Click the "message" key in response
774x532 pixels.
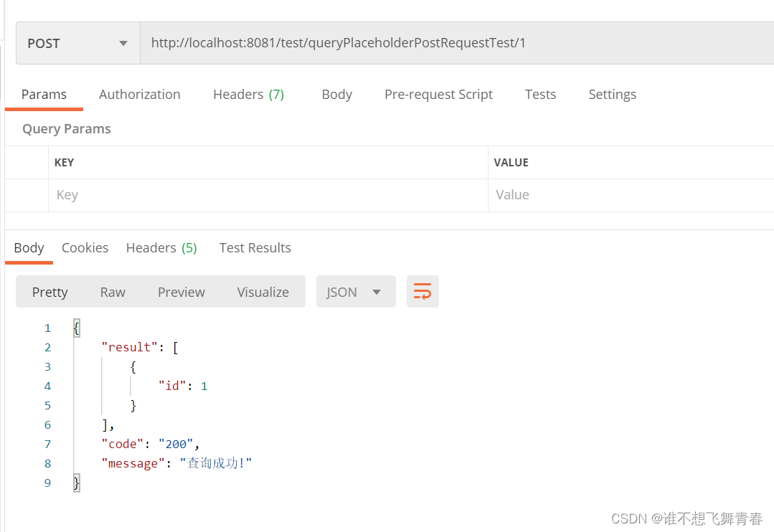pos(133,463)
